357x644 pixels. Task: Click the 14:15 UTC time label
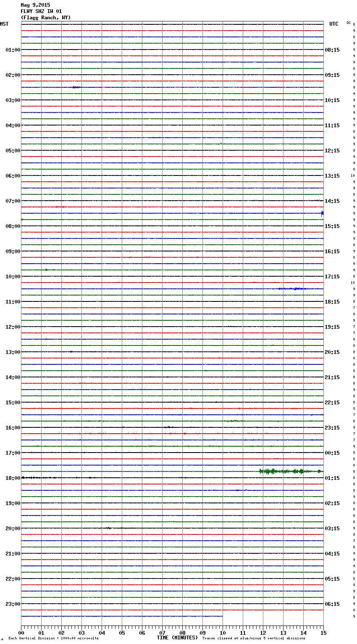pyautogui.click(x=332, y=201)
